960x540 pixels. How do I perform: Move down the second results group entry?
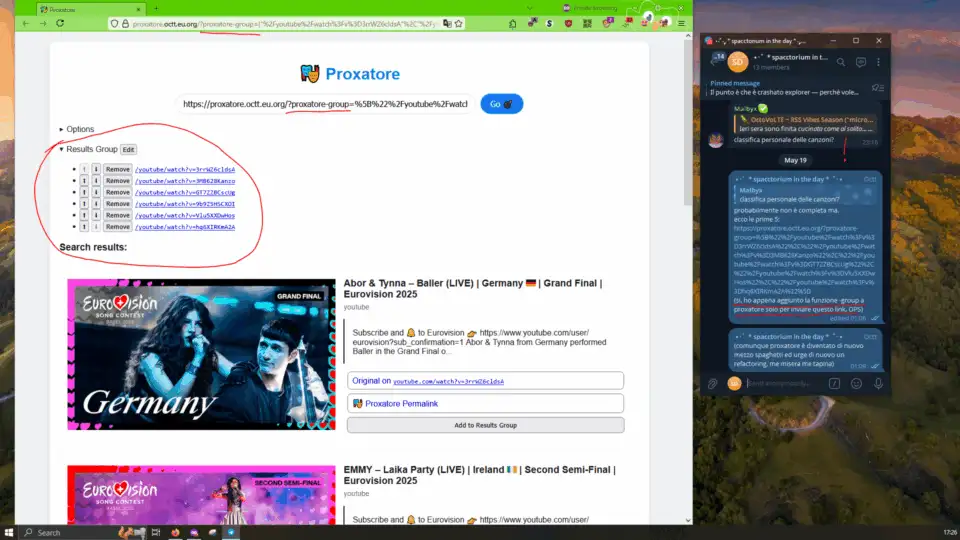(96, 181)
